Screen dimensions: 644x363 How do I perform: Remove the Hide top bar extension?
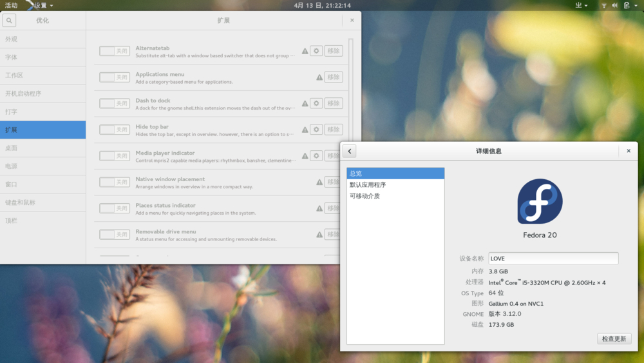[334, 130]
